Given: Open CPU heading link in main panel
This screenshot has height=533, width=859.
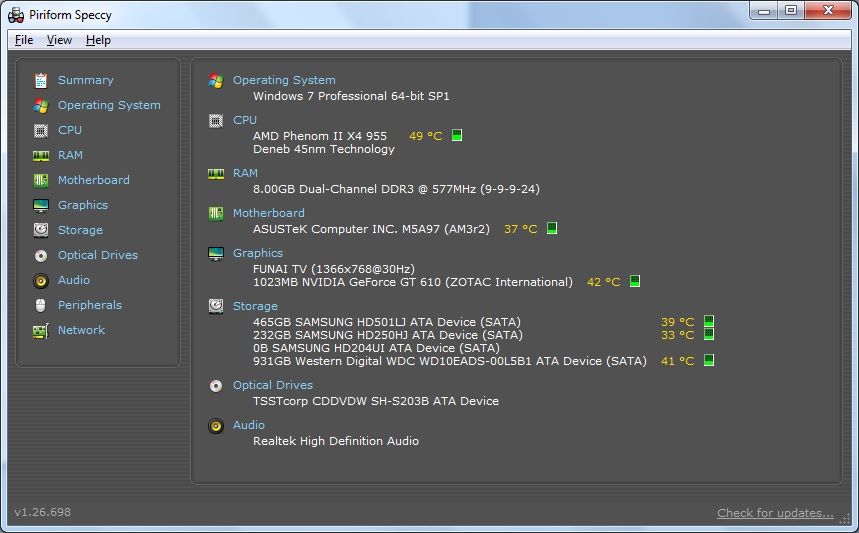Looking at the screenshot, I should [x=245, y=120].
